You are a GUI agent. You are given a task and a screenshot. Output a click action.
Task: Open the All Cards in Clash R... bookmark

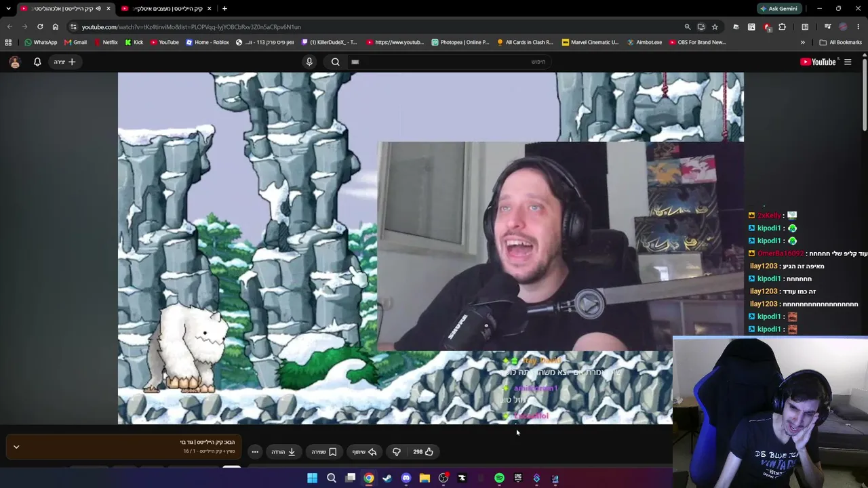(525, 42)
